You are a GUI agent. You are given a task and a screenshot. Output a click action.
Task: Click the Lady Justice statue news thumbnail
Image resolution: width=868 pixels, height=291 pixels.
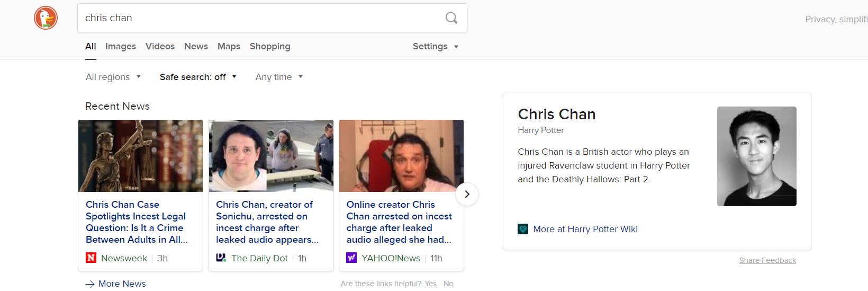point(141,156)
